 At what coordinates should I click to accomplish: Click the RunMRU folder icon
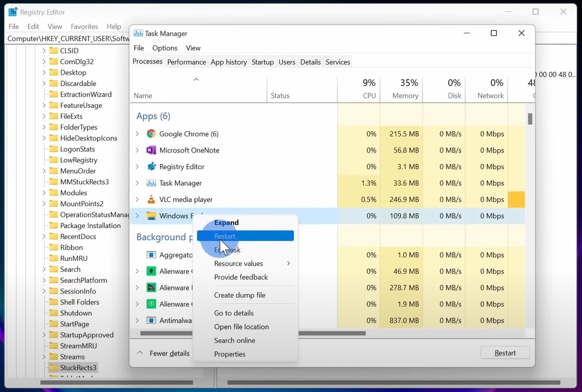(x=54, y=258)
